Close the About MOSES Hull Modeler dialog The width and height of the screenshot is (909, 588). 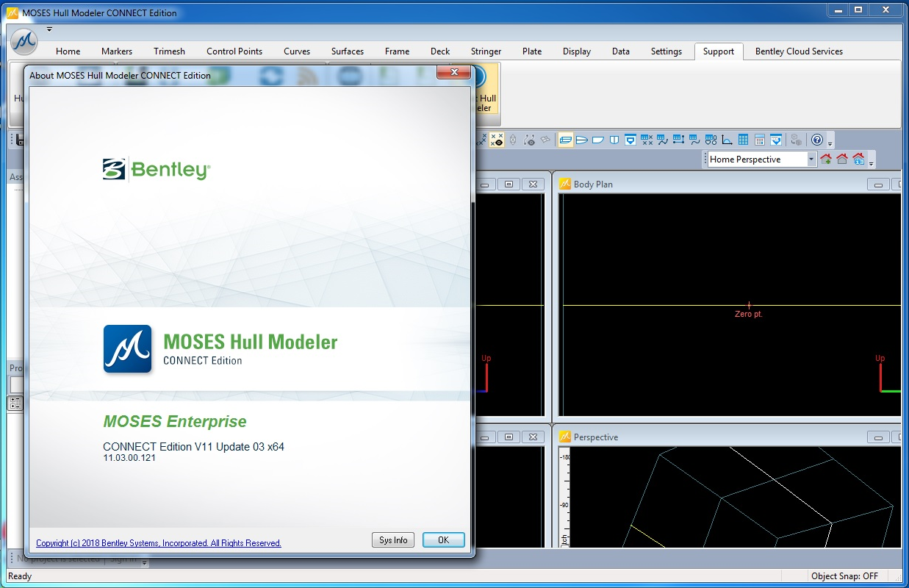[x=453, y=73]
